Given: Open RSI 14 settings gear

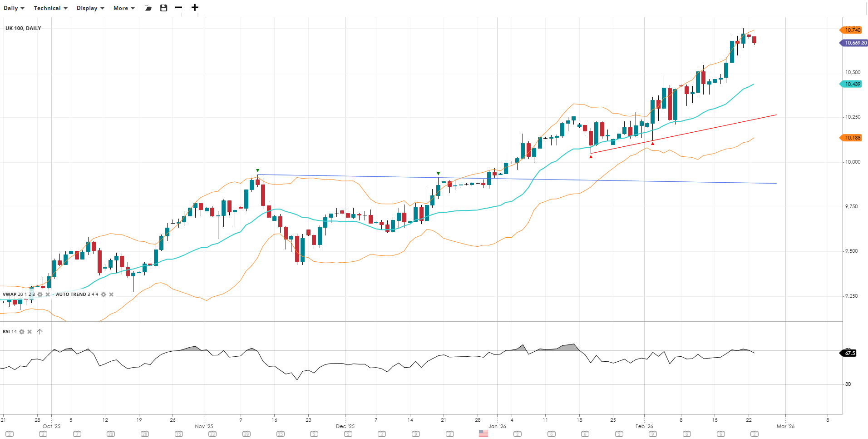Looking at the screenshot, I should pyautogui.click(x=22, y=332).
